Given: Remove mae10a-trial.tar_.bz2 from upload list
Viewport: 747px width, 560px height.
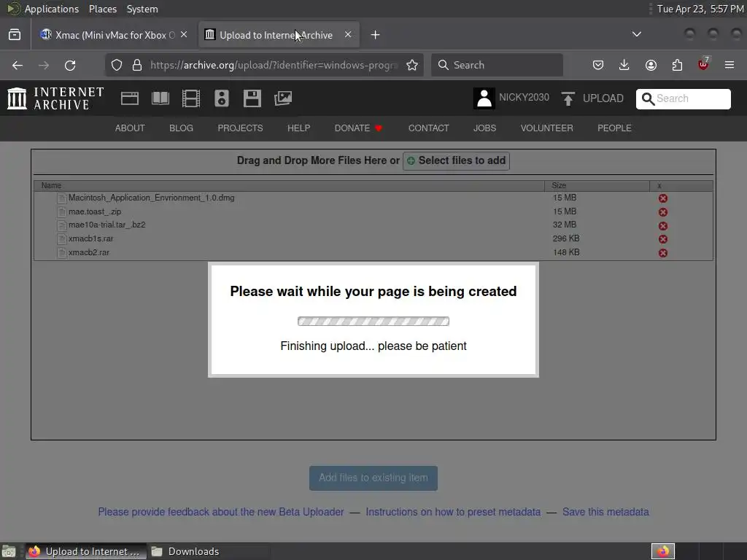Looking at the screenshot, I should (662, 226).
